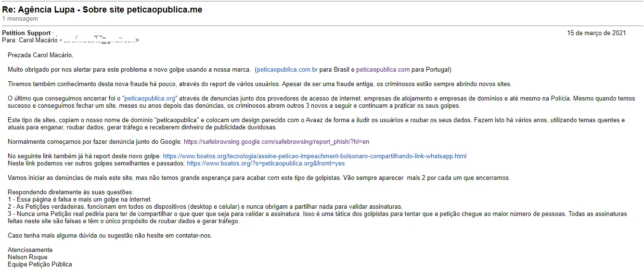Viewport: 644px width, 278px height.
Task: Open the boatos.org peticaopublica search link
Action: [266, 164]
